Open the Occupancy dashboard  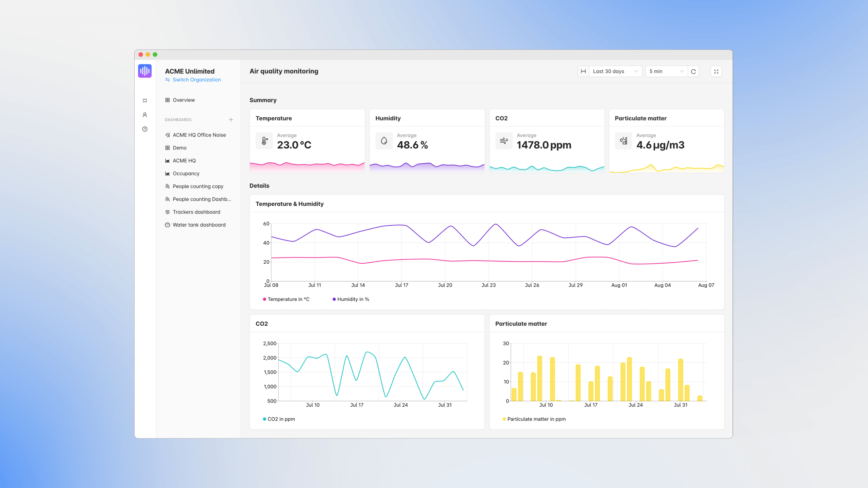186,173
